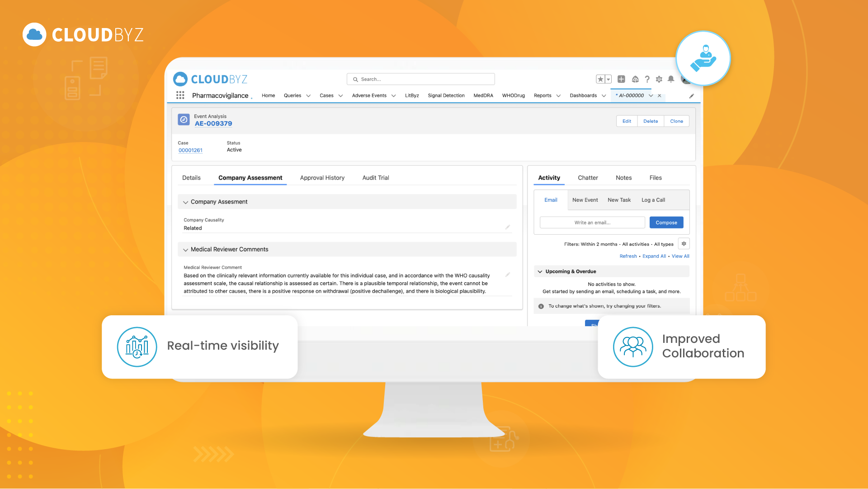
Task: Open the Dashboards menu dropdown arrow
Action: pos(604,96)
